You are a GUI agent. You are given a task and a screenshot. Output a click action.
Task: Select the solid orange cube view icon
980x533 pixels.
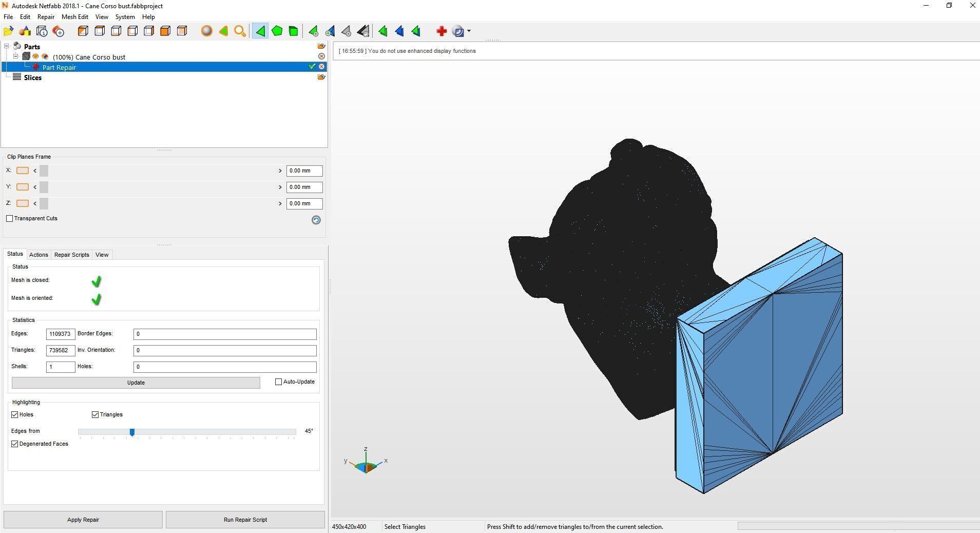point(165,31)
